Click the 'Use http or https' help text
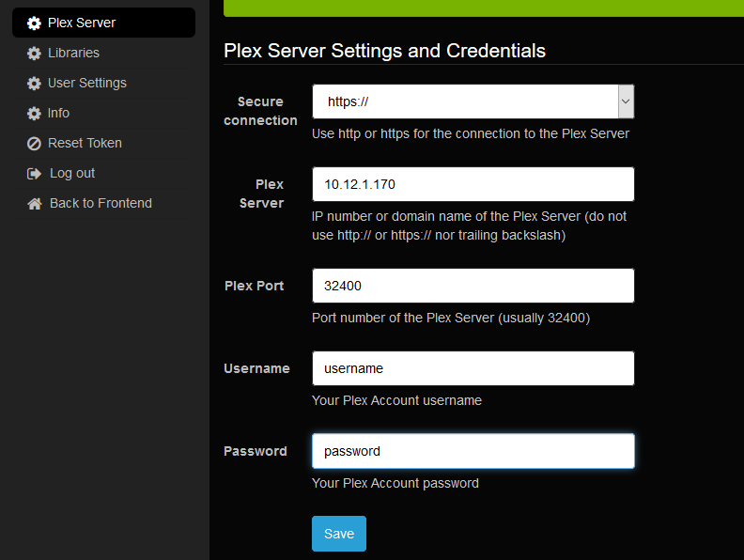Viewport: 744px width, 560px height. pyautogui.click(x=471, y=133)
